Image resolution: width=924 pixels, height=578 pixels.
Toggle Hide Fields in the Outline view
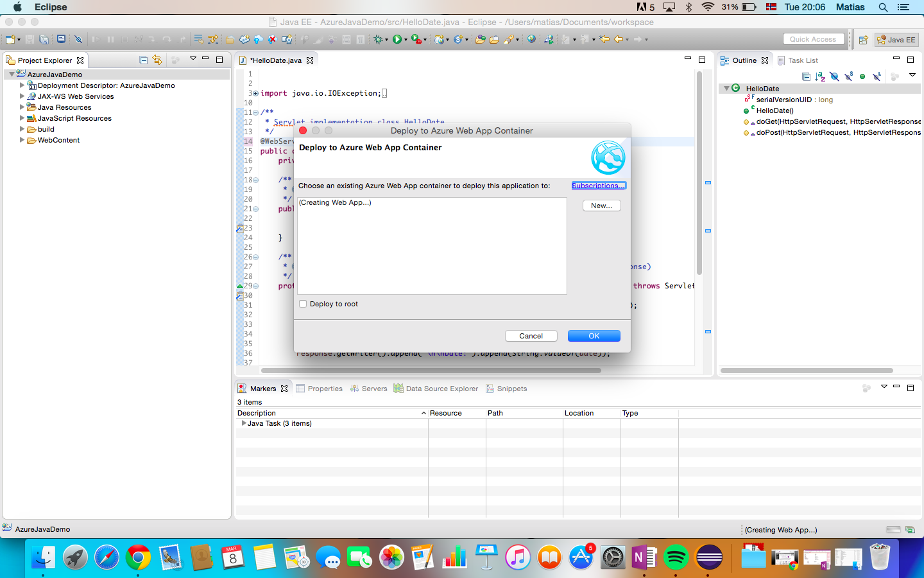(x=834, y=76)
